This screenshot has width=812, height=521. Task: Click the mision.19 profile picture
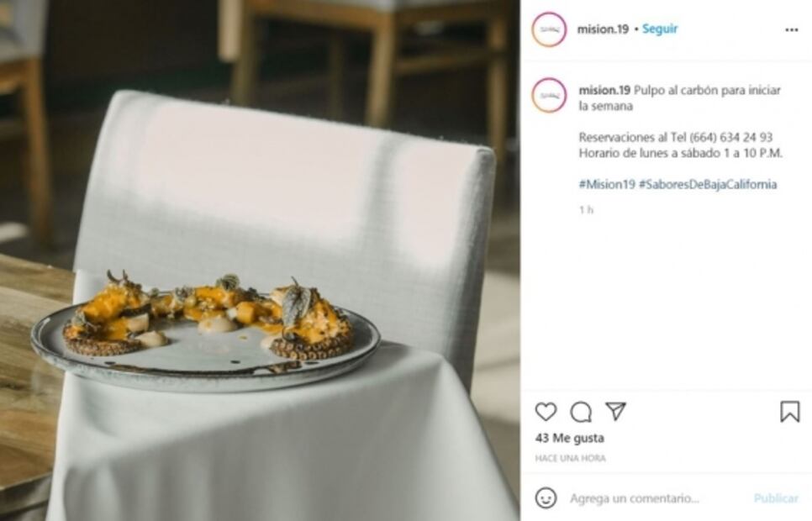[548, 27]
